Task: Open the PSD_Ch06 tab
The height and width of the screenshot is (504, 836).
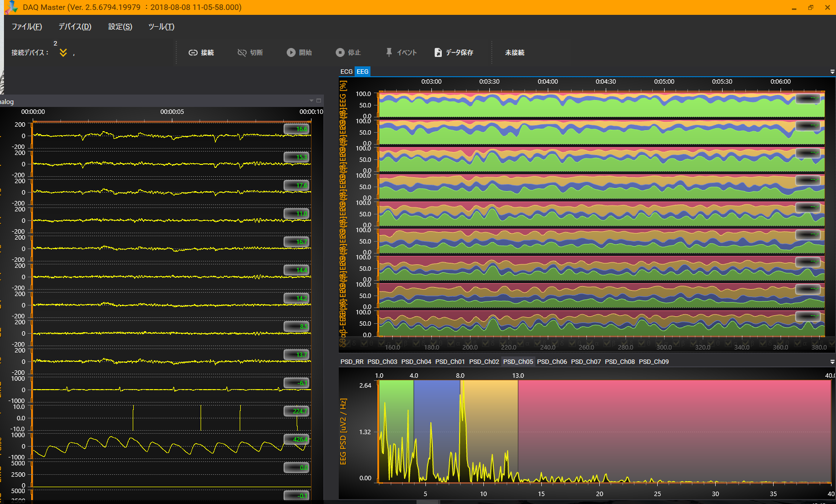Action: pyautogui.click(x=552, y=362)
